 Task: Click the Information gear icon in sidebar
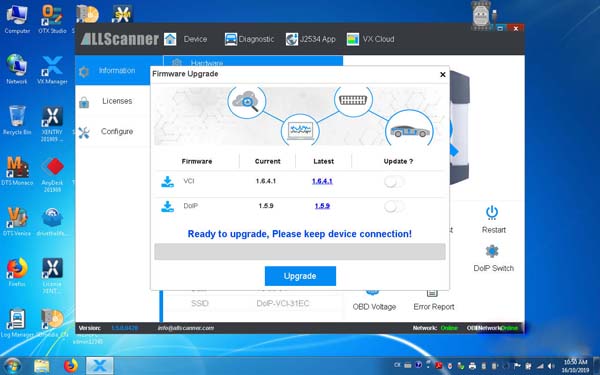[83, 72]
